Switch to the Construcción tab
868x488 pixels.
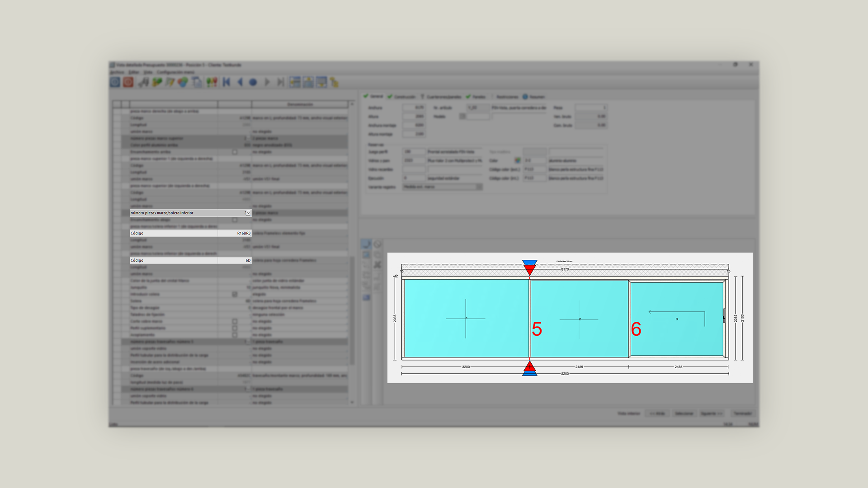point(401,97)
